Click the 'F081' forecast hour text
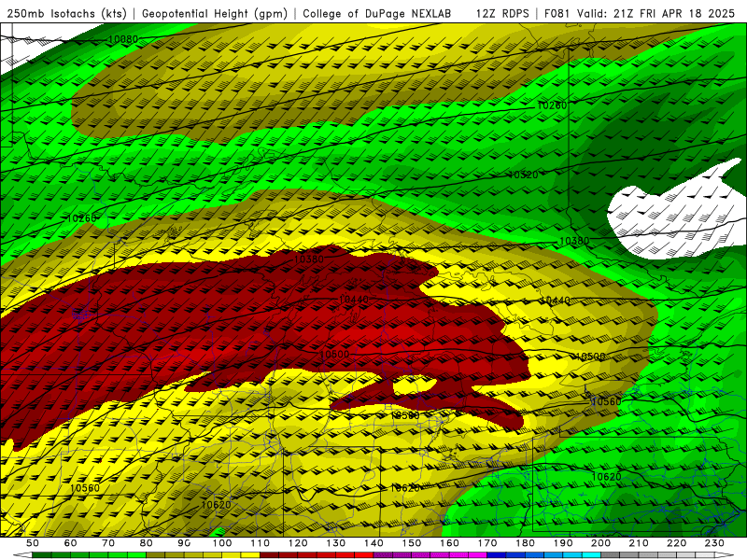The image size is (747, 560). pos(557,14)
